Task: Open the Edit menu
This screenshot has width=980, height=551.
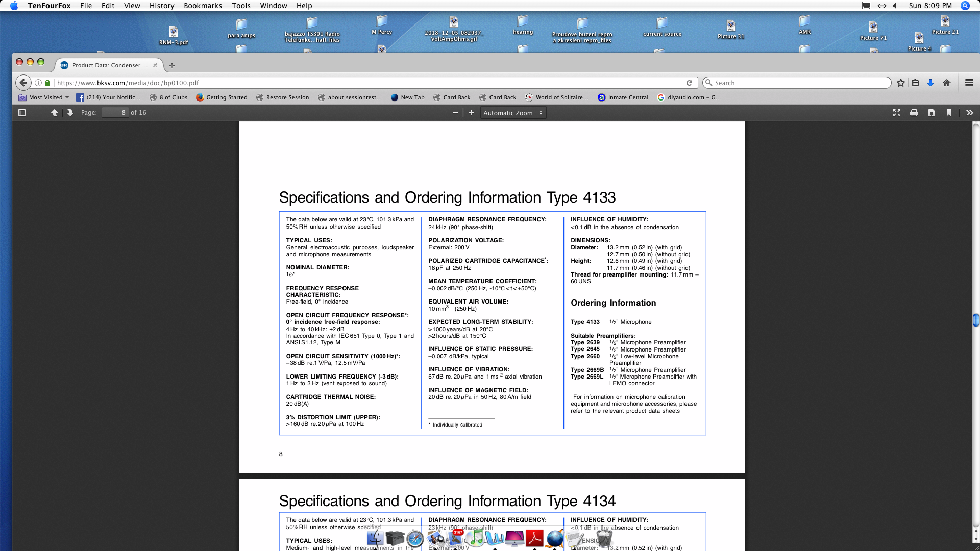Action: point(108,6)
